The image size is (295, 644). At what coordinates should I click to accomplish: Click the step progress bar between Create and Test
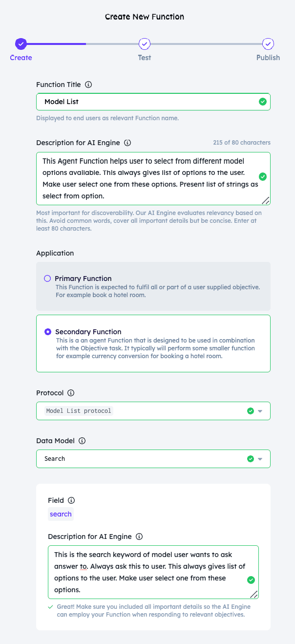(82, 44)
